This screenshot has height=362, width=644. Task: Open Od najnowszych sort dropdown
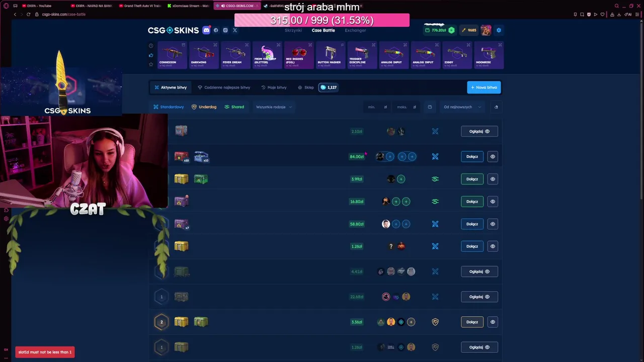pos(462,107)
